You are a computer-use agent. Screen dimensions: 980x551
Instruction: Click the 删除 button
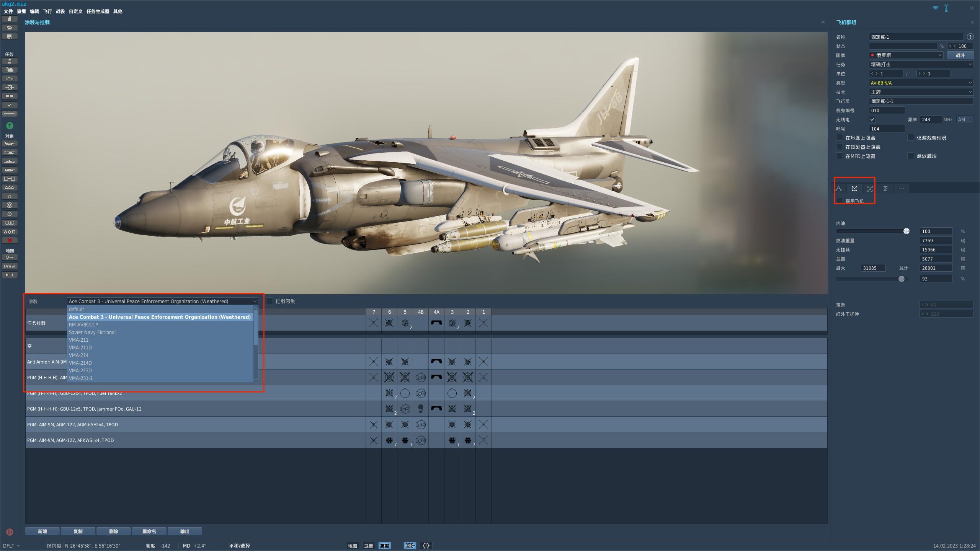tap(114, 531)
